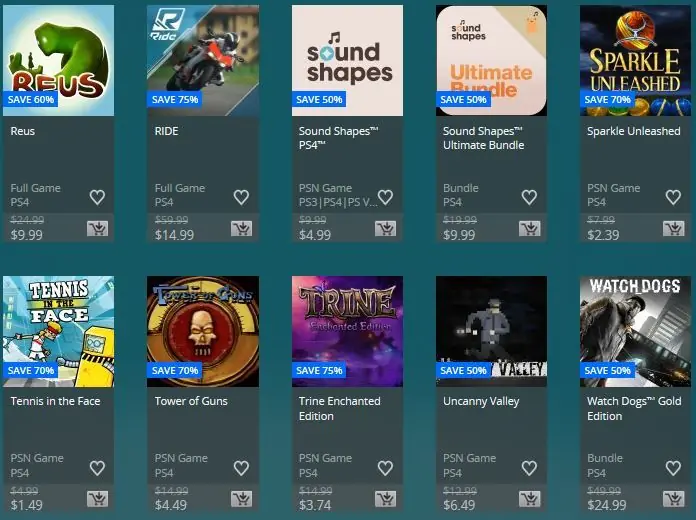Add Reus to cart
696x520 pixels.
tap(97, 228)
